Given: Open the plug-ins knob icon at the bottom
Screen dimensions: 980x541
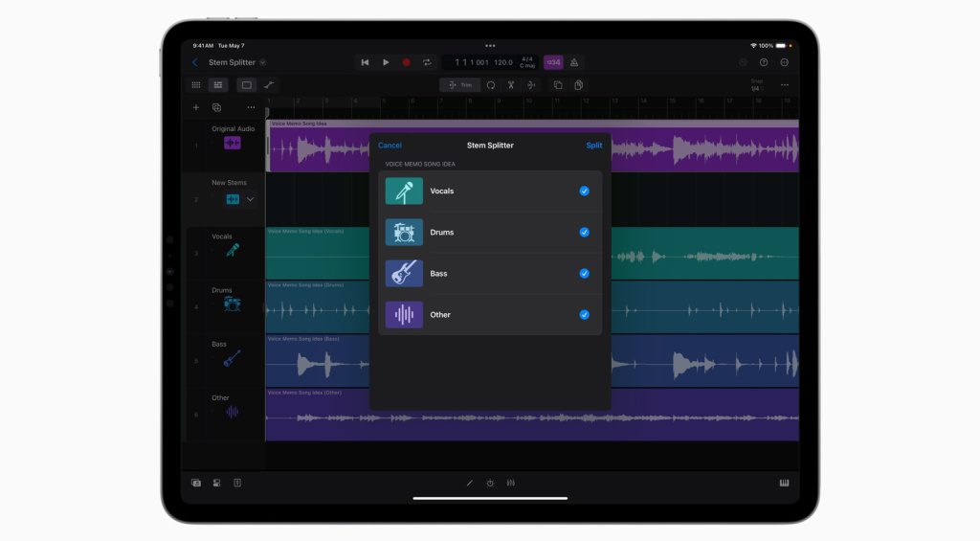Looking at the screenshot, I should click(490, 483).
